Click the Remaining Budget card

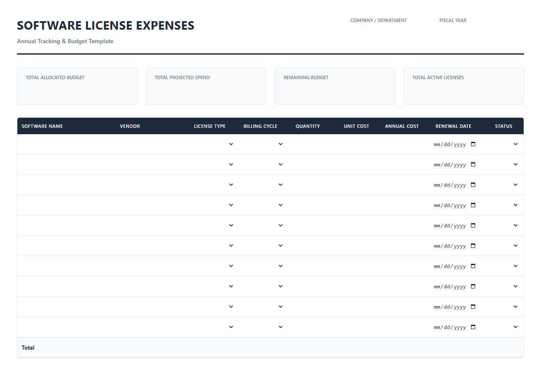click(x=335, y=86)
